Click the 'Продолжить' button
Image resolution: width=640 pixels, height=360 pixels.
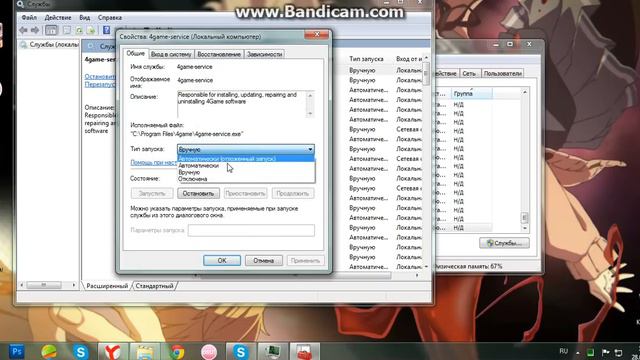[293, 193]
